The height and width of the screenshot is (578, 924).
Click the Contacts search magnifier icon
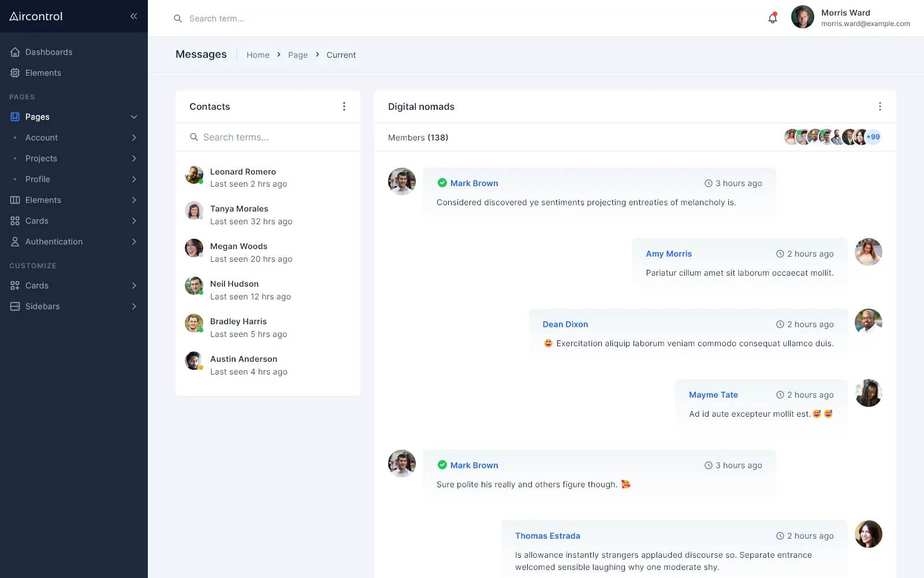click(x=194, y=137)
